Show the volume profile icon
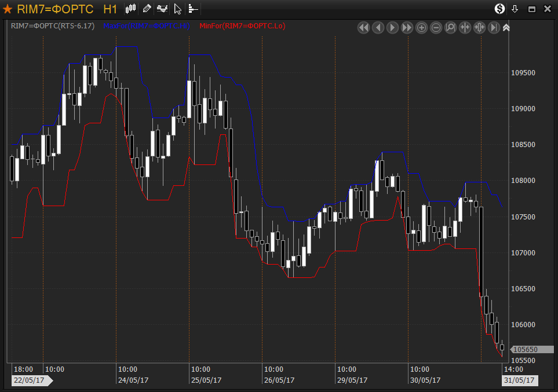 pyautogui.click(x=193, y=9)
